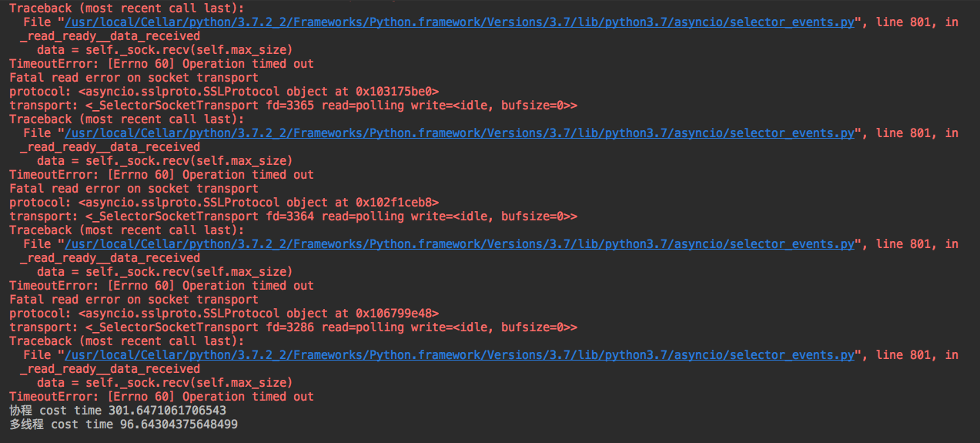Image resolution: width=980 pixels, height=443 pixels.
Task: Open selector_events.py link below fd=3365 transport line
Action: (460, 133)
